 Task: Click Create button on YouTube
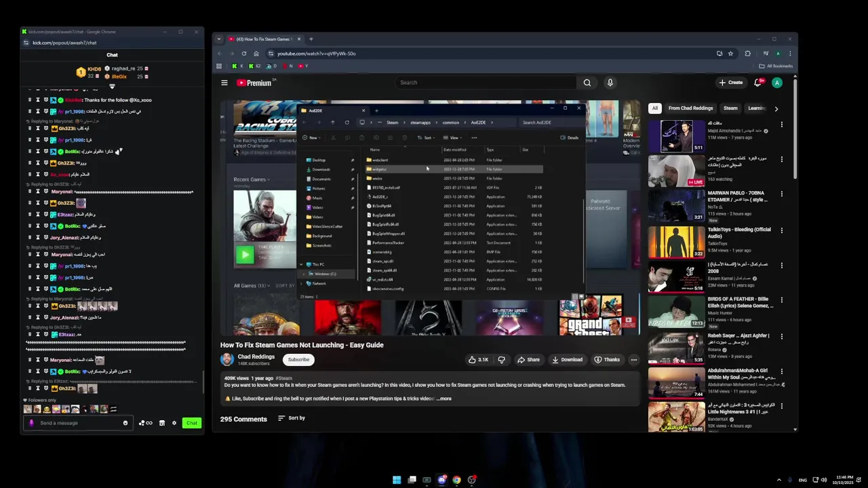point(731,83)
